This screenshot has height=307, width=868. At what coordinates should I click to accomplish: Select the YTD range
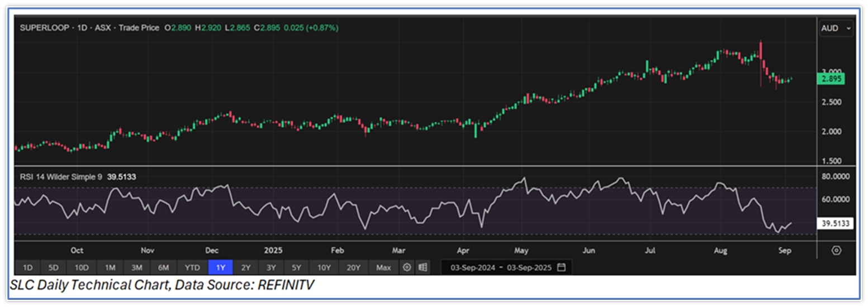(x=192, y=267)
